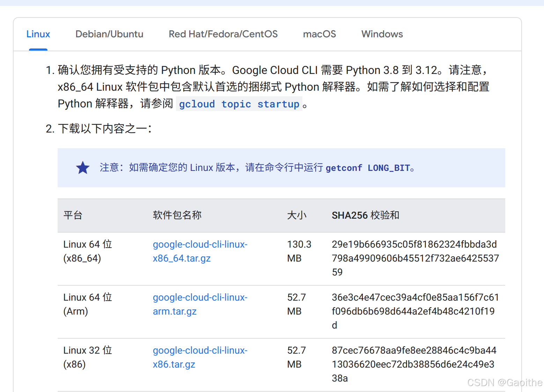Switch to the Linux tab

(x=38, y=34)
